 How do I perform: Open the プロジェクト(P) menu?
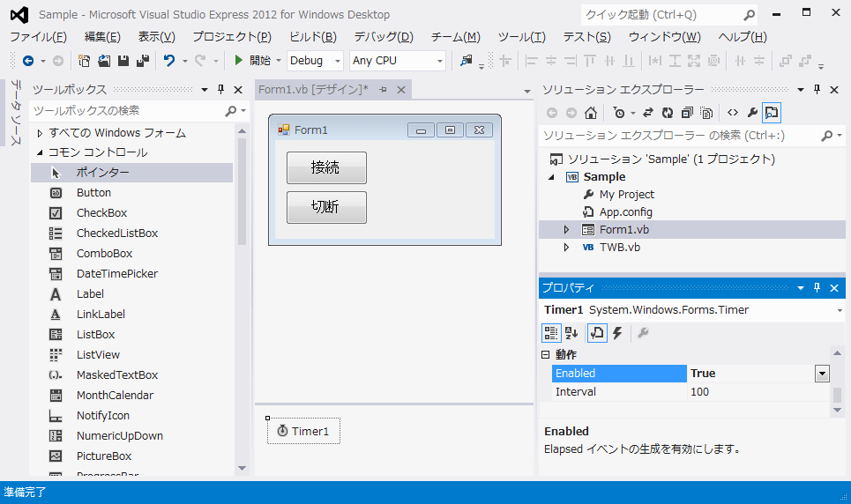point(232,37)
